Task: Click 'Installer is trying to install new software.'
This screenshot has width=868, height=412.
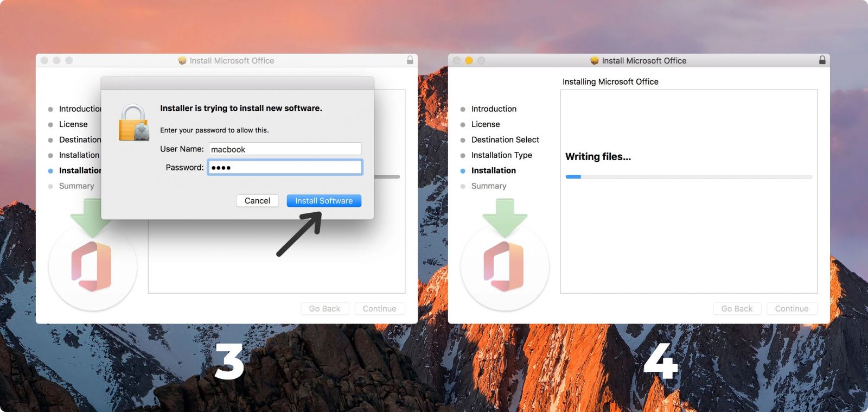Action: [241, 108]
